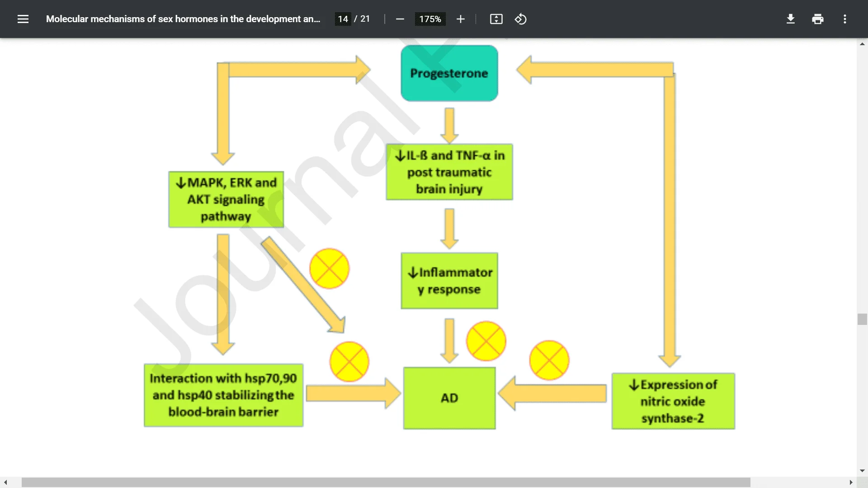
Task: Click the scroll right arrow
Action: (851, 482)
